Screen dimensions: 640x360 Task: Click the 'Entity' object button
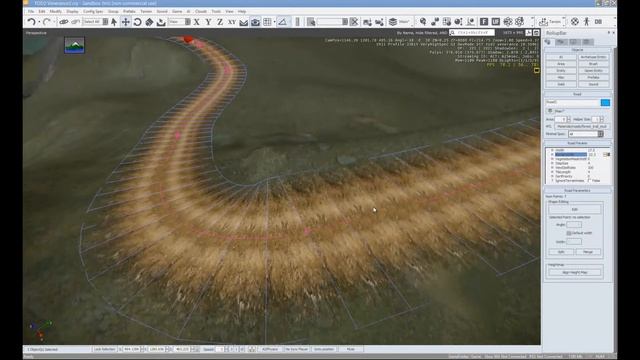(x=561, y=71)
